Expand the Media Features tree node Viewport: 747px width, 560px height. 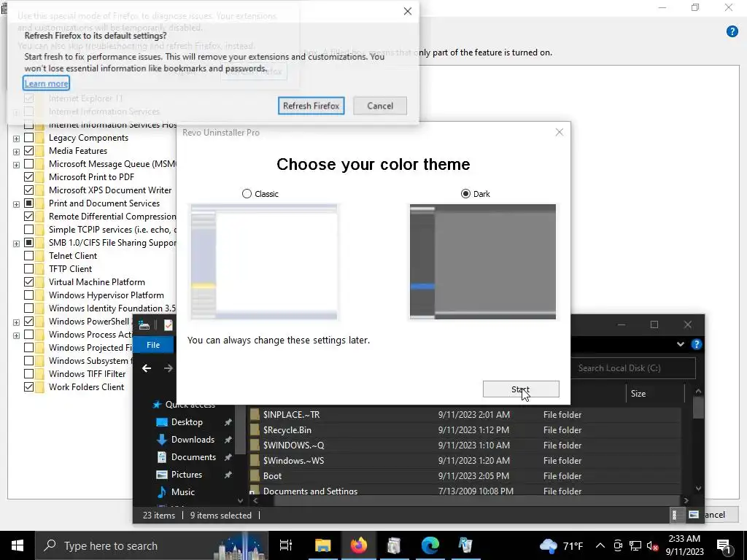coord(16,152)
